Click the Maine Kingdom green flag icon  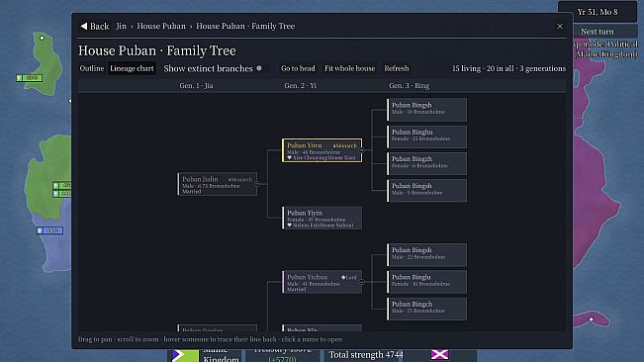pyautogui.click(x=185, y=355)
